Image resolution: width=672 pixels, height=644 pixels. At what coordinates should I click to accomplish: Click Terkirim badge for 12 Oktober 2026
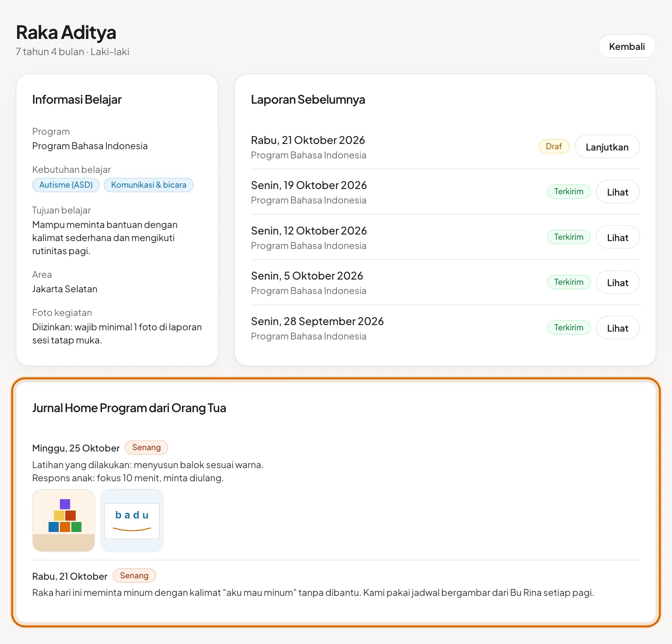click(x=569, y=237)
